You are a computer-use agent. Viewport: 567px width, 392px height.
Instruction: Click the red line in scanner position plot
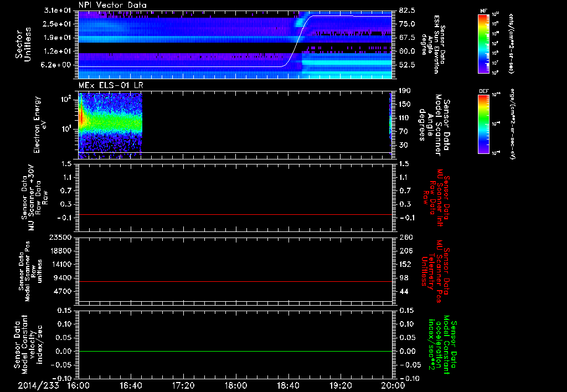click(235, 281)
